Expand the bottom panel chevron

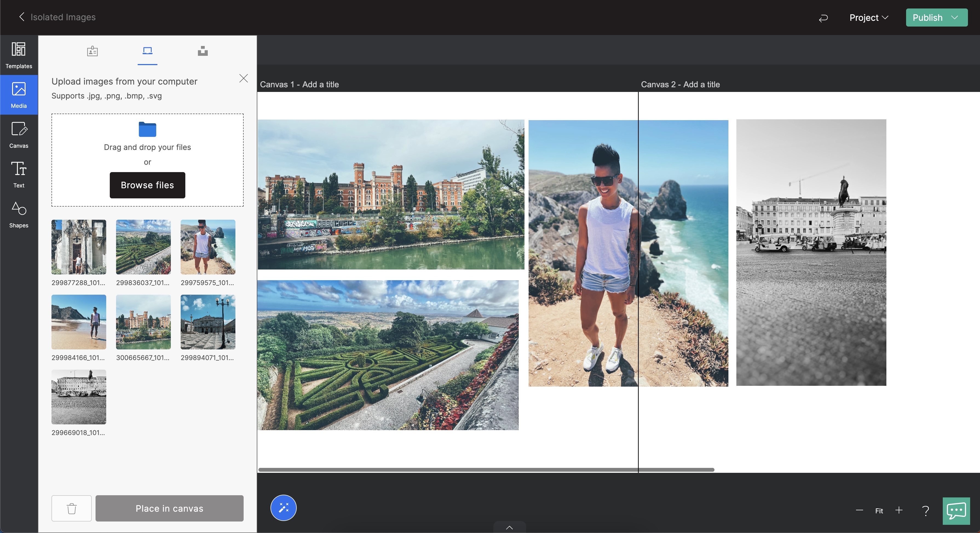pyautogui.click(x=509, y=527)
